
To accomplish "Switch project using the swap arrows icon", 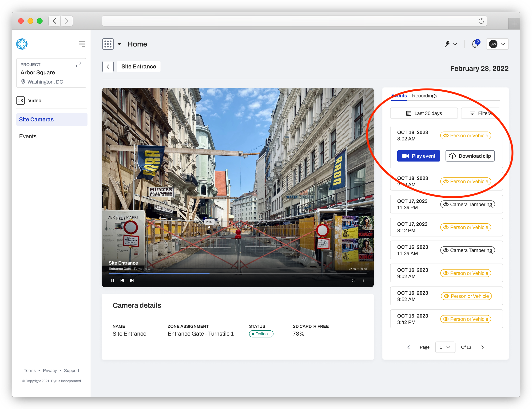I will (78, 64).
